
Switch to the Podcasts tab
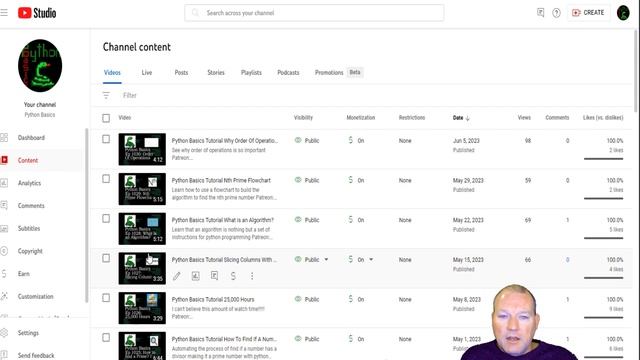(288, 73)
